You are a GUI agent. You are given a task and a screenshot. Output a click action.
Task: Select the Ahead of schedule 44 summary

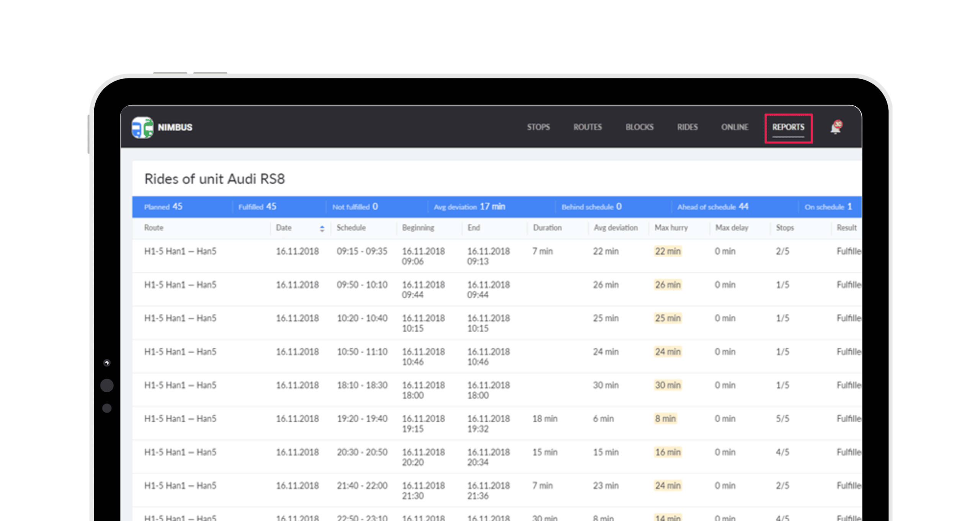[712, 207]
